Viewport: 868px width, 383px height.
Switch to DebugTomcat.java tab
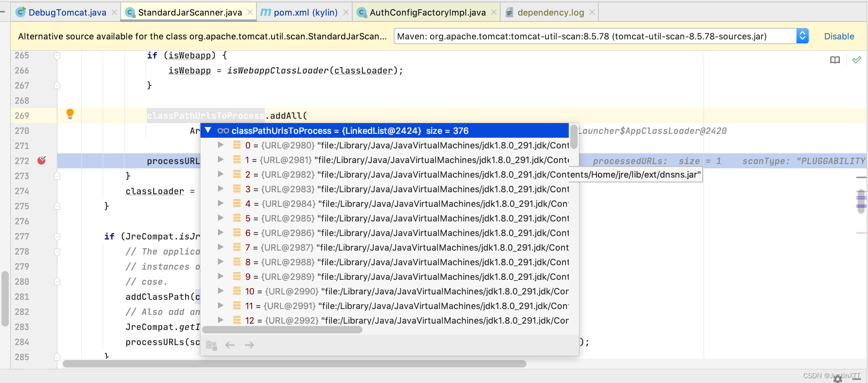pyautogui.click(x=67, y=12)
